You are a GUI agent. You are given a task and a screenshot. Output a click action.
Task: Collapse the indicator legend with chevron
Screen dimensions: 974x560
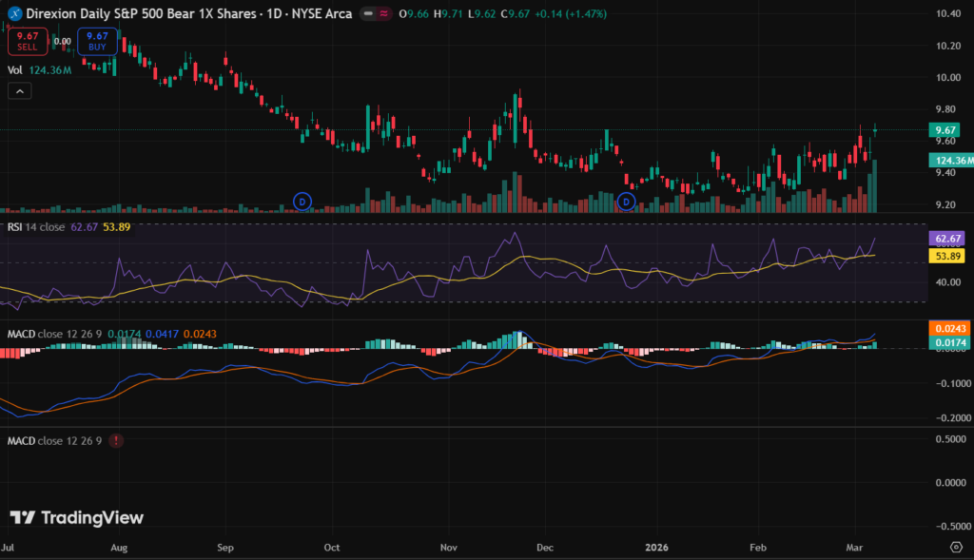click(x=19, y=90)
